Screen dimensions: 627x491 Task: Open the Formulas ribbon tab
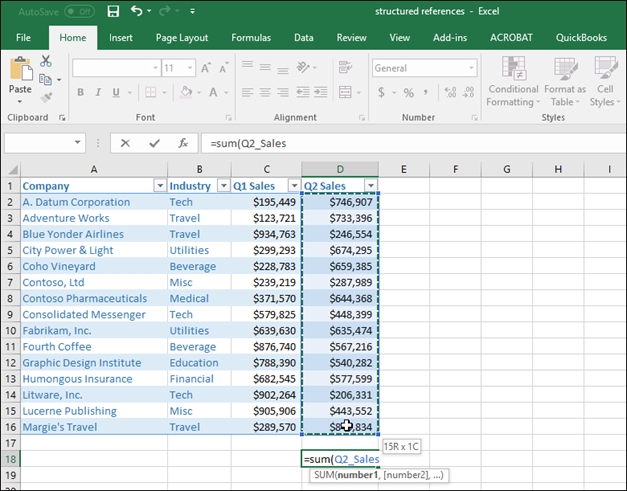pyautogui.click(x=251, y=38)
